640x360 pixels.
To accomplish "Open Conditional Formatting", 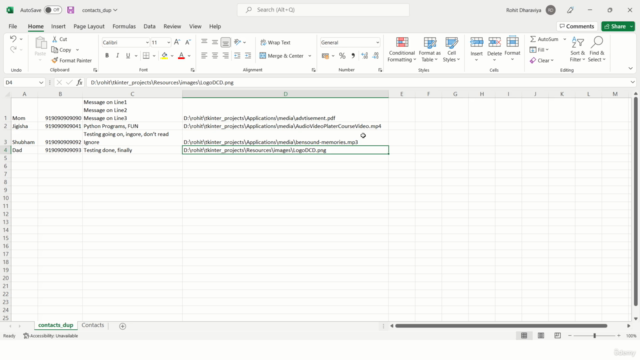I will click(402, 49).
